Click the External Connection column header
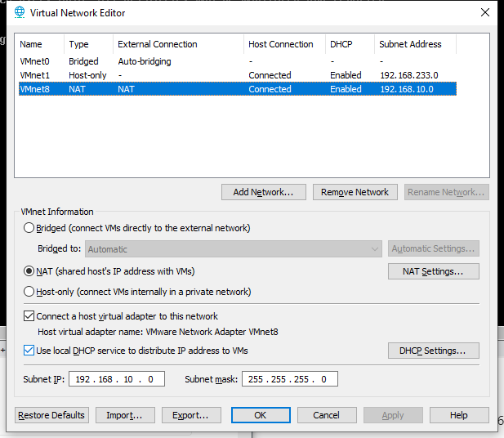This screenshot has height=438, width=504. pos(178,44)
